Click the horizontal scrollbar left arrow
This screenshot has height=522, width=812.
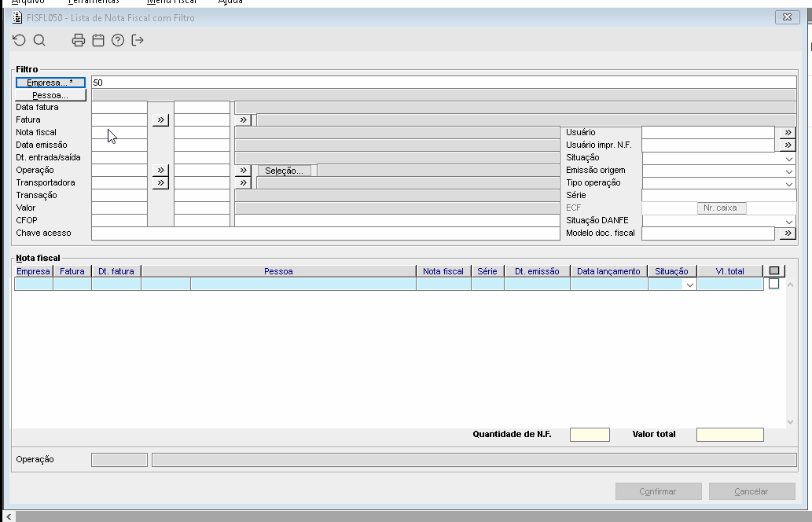[9, 516]
